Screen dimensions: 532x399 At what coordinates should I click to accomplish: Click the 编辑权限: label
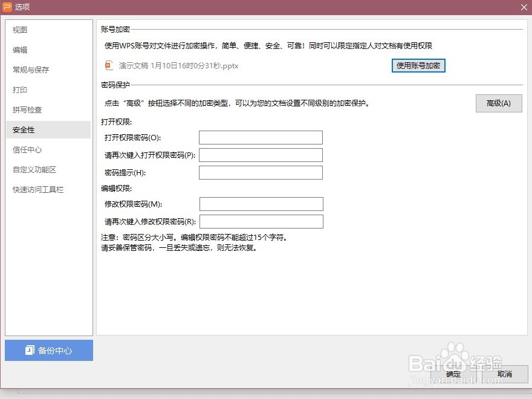[116, 188]
